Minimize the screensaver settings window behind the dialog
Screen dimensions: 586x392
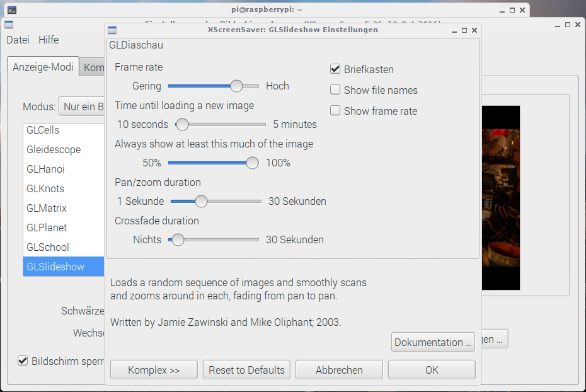[x=558, y=25]
